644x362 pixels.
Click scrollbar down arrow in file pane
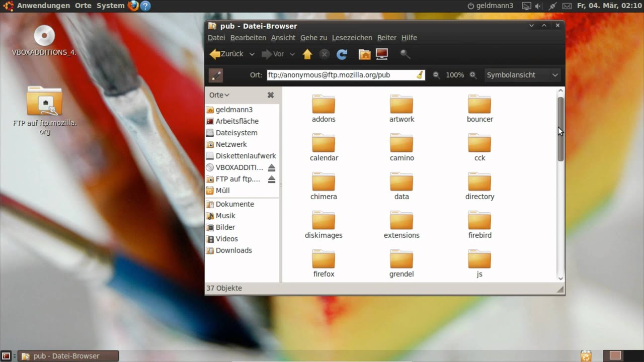(x=560, y=278)
